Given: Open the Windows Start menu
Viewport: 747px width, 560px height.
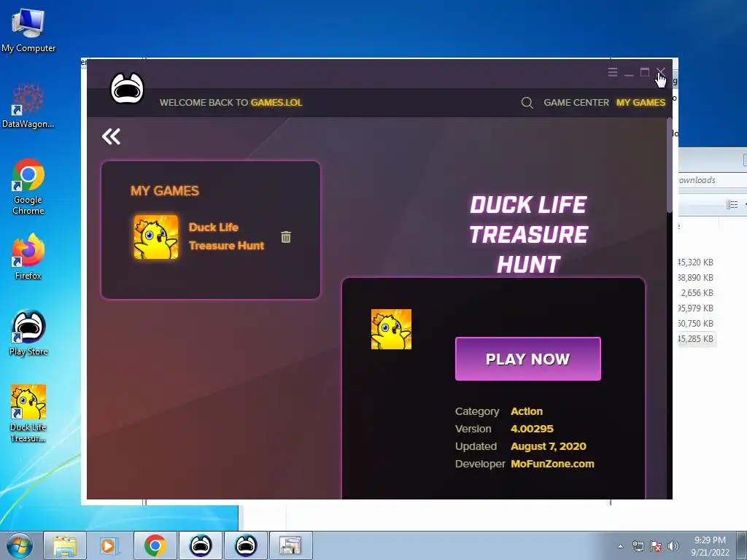Looking at the screenshot, I should pyautogui.click(x=20, y=545).
